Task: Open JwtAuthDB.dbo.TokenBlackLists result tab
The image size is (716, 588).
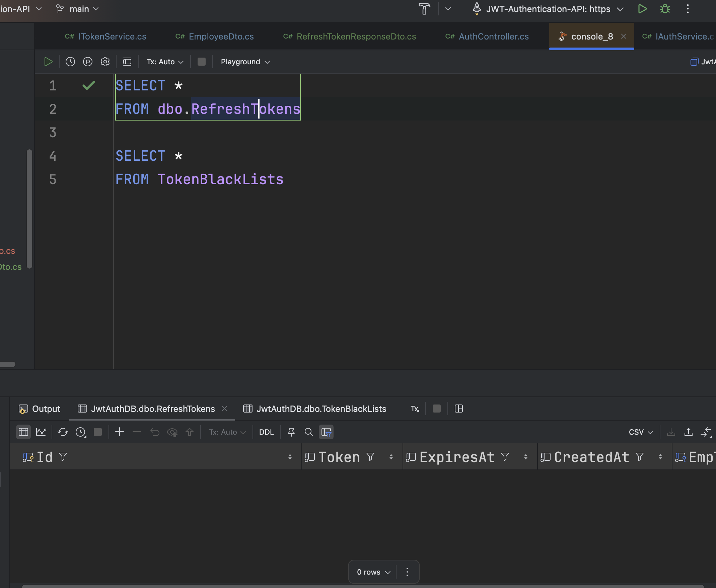Action: coord(321,409)
